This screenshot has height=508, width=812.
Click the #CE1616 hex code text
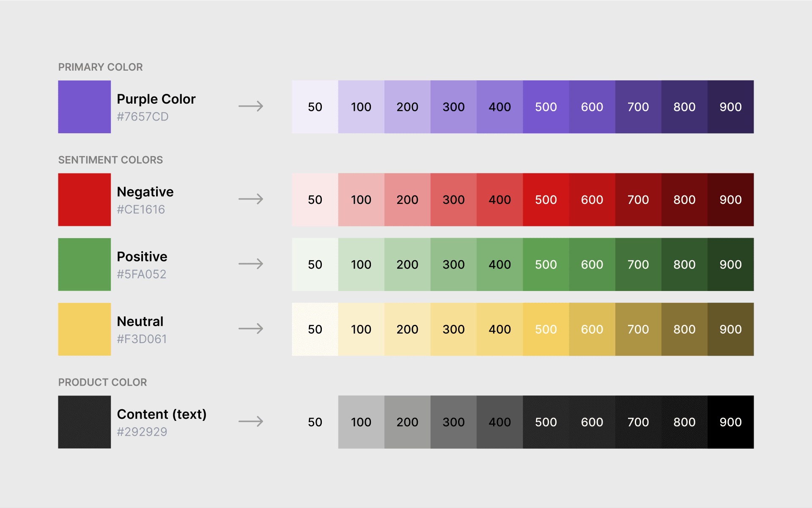[141, 209]
